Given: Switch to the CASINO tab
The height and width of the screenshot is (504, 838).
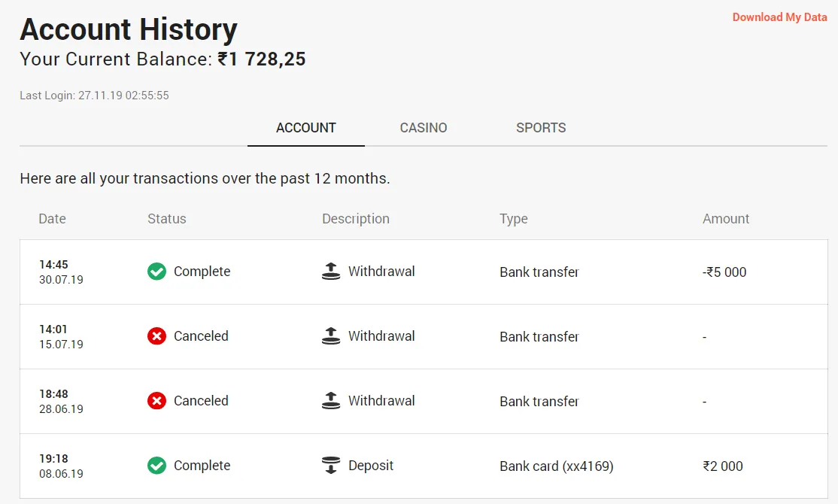Looking at the screenshot, I should (424, 128).
